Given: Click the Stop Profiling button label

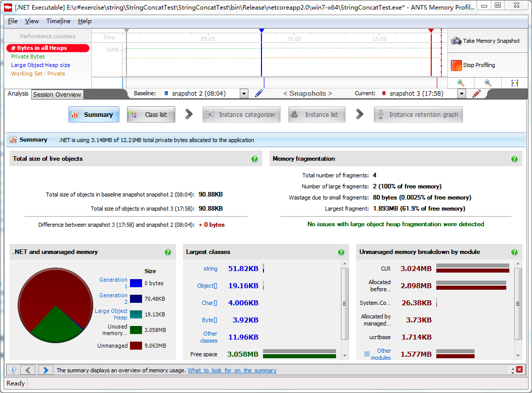Looking at the screenshot, I should click(x=479, y=65).
